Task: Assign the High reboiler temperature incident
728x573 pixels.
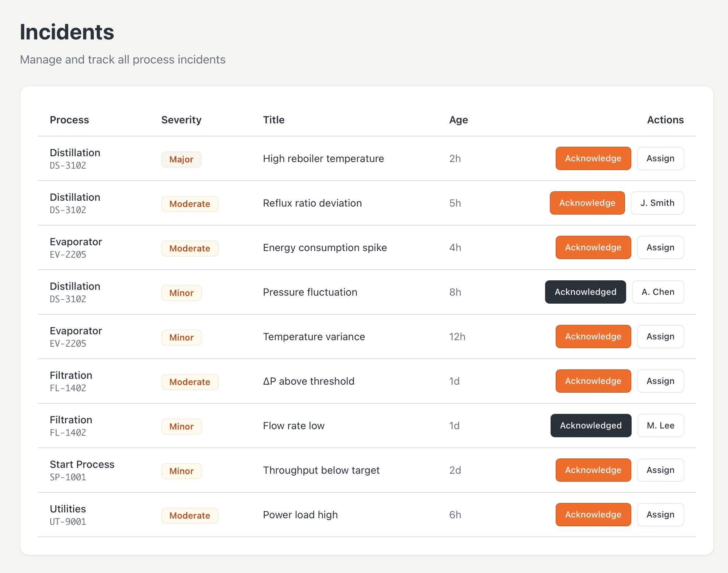Action: tap(660, 158)
